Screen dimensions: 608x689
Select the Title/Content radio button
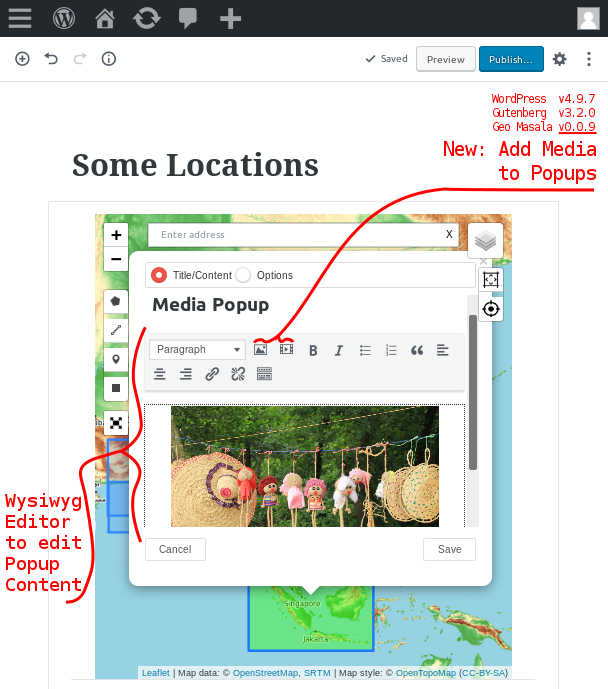pyautogui.click(x=159, y=275)
